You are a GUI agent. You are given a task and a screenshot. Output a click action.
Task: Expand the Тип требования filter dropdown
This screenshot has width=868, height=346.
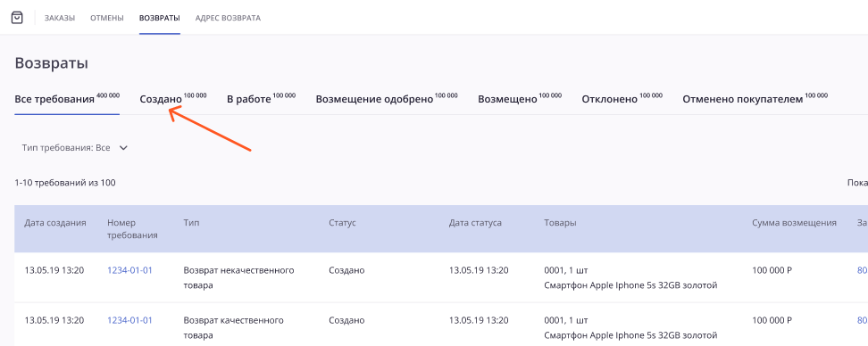(x=75, y=148)
